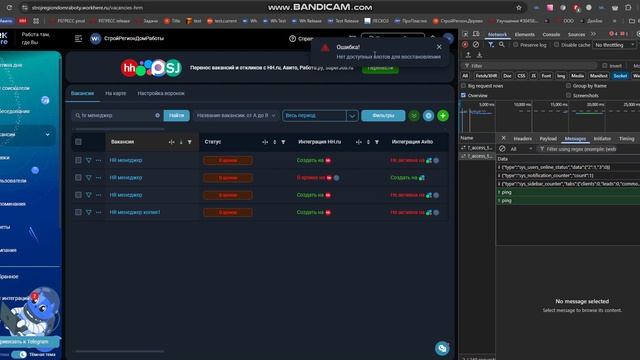Image resolution: width=640 pixels, height=360 pixels.
Task: Open the 'Payload' request detail tab
Action: [x=548, y=139]
